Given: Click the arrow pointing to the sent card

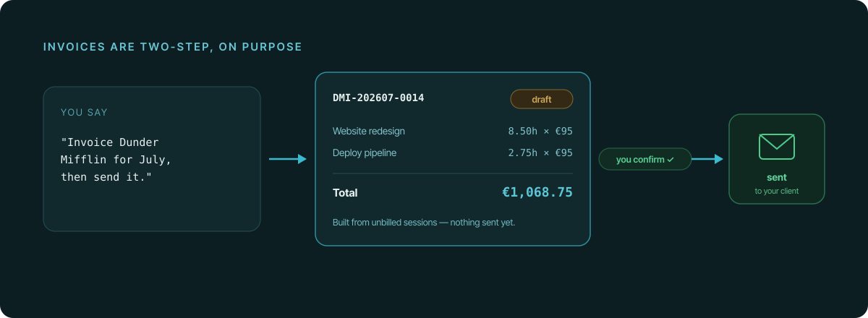Looking at the screenshot, I should (x=707, y=159).
